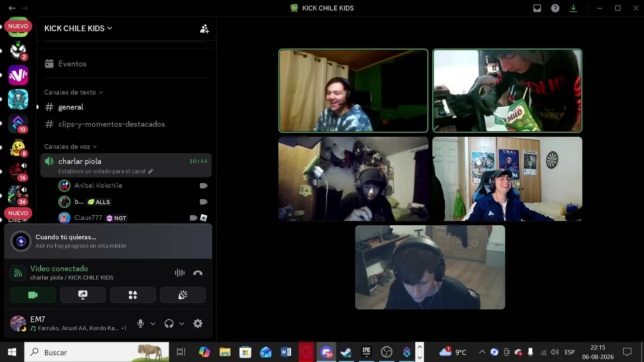Open the invite people icon
Screen dimensions: 644x362
[x=204, y=29]
